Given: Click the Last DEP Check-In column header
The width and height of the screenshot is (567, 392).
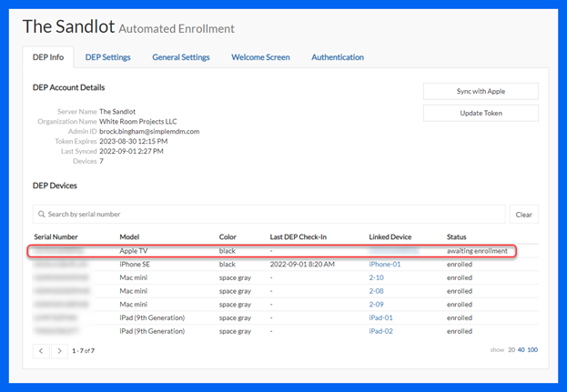Looking at the screenshot, I should tap(298, 237).
